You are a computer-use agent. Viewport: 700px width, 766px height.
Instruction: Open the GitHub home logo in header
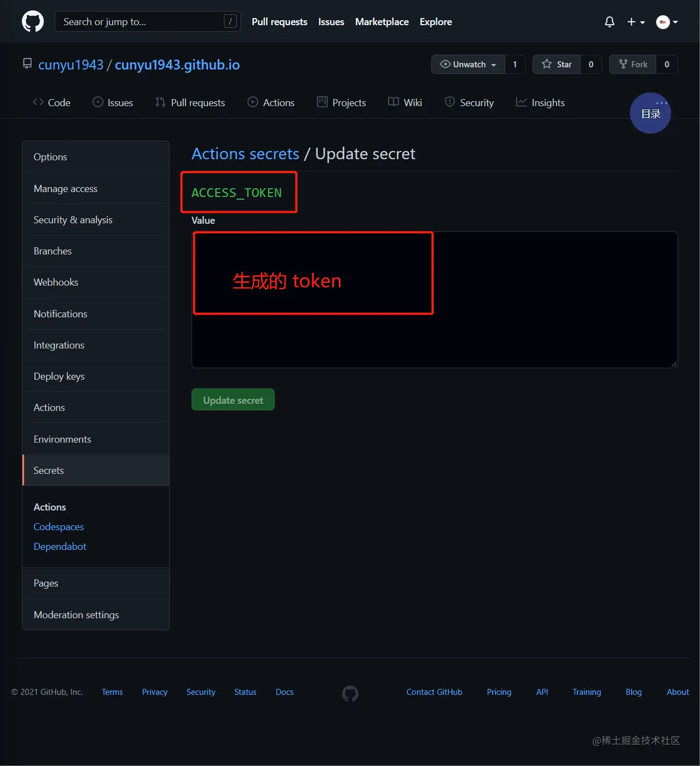33,22
